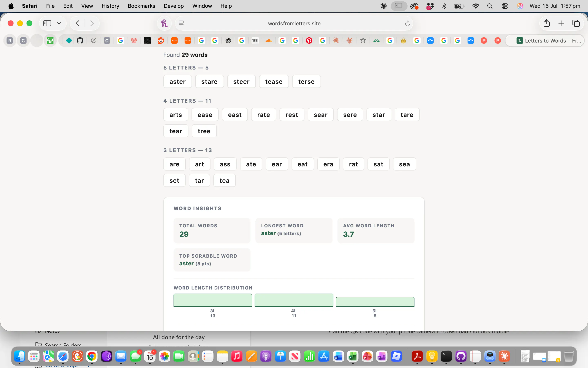Open the History menu
Image resolution: width=588 pixels, height=368 pixels.
(x=110, y=6)
